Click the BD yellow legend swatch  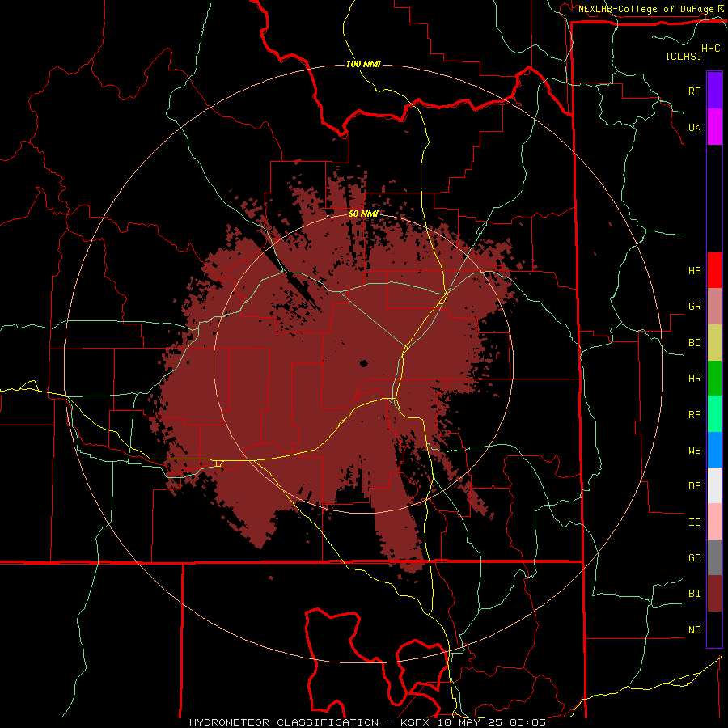(x=714, y=343)
